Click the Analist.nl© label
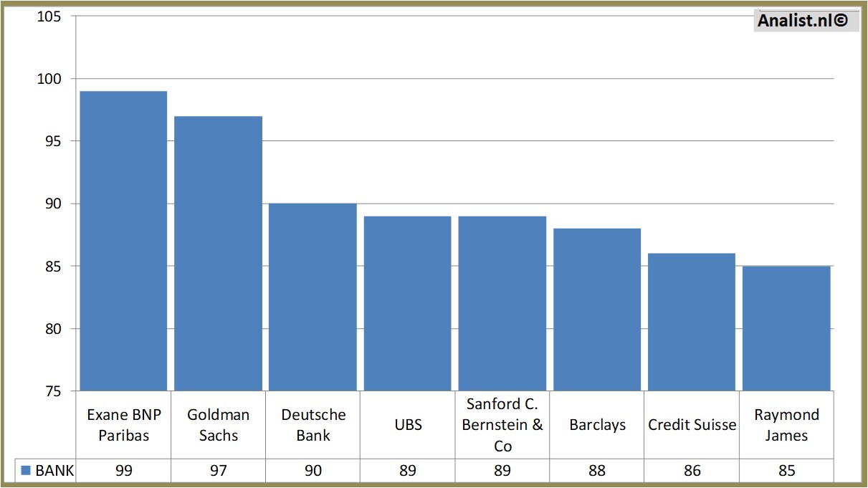Image resolution: width=868 pixels, height=488 pixels. [x=803, y=21]
